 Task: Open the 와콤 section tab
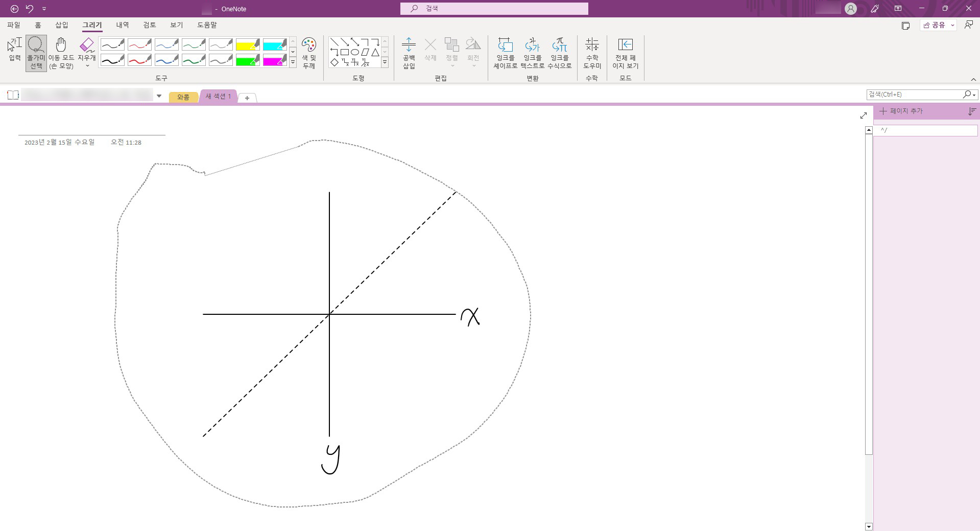click(x=183, y=97)
